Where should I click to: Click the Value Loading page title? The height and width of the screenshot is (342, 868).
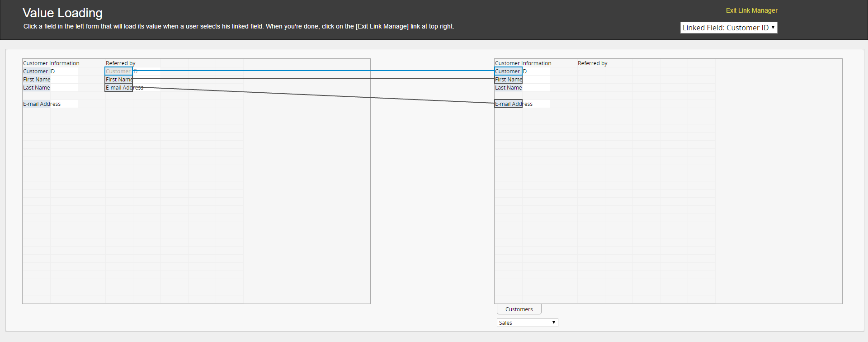pyautogui.click(x=62, y=13)
